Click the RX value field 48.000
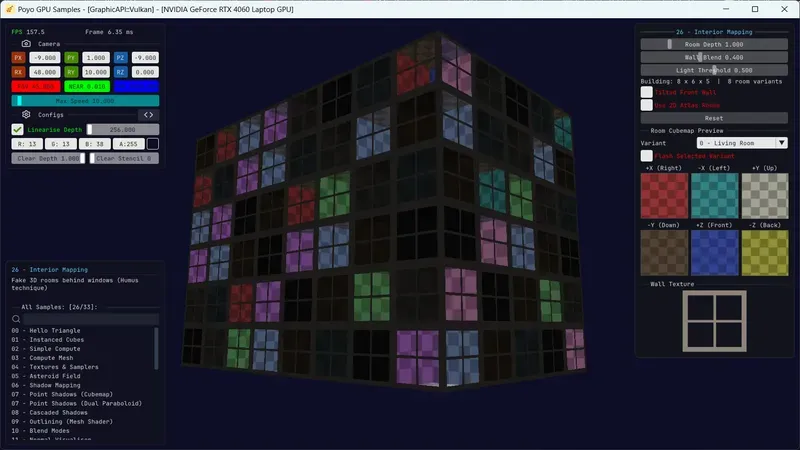Image resolution: width=800 pixels, height=450 pixels. point(45,72)
